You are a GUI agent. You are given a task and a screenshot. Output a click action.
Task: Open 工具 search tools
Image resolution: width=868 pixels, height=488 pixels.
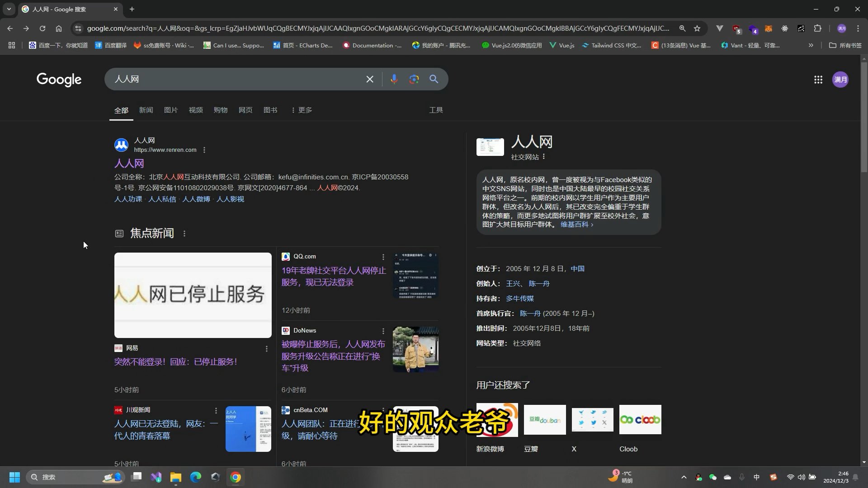tap(436, 110)
